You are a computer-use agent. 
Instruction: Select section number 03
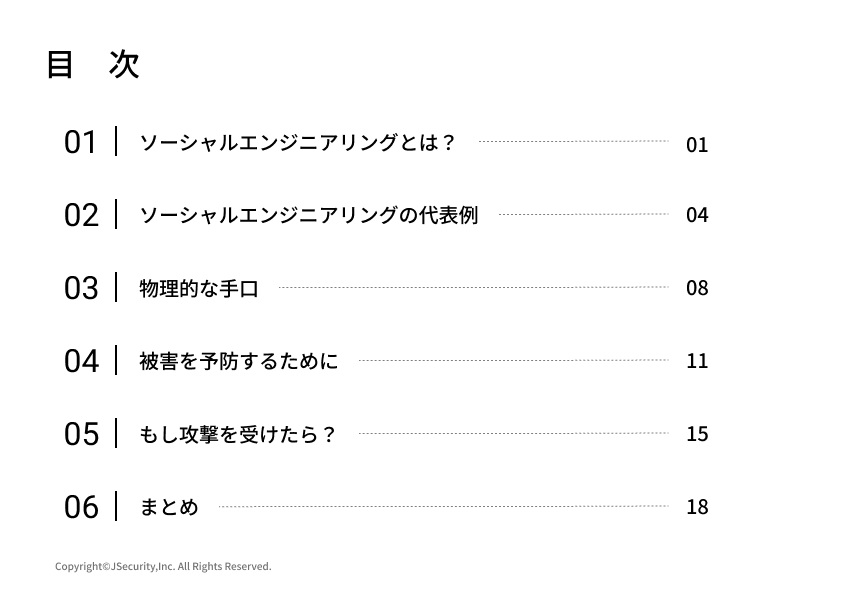81,289
